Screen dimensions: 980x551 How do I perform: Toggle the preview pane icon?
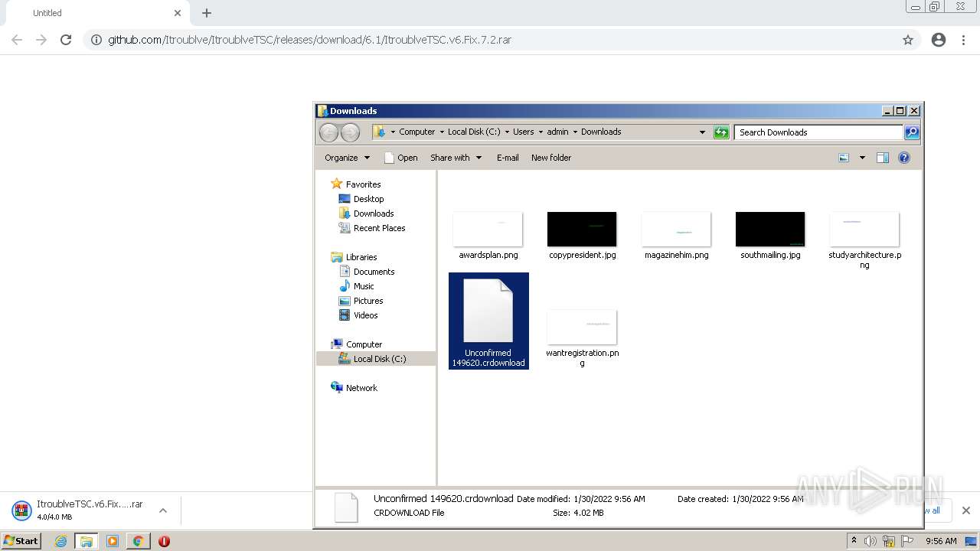[x=883, y=158]
